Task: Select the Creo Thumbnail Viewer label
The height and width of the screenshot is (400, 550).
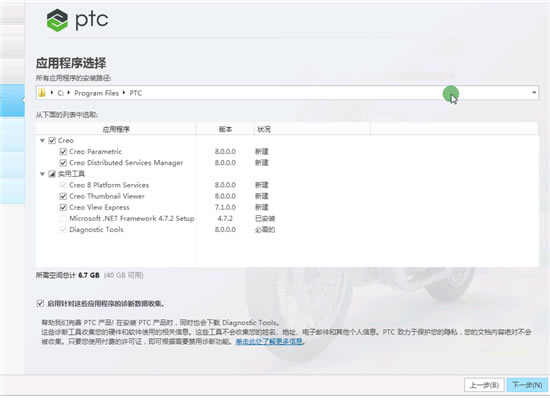Action: point(107,196)
